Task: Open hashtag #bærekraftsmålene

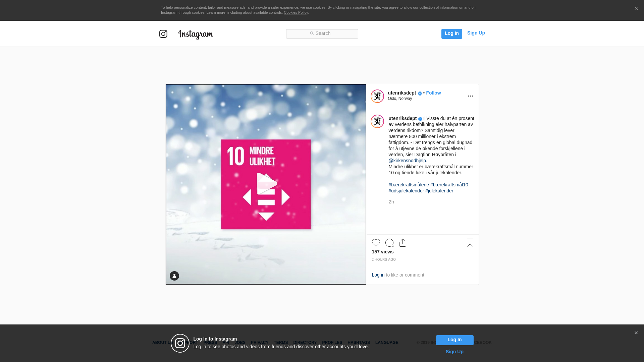Action: click(x=409, y=185)
